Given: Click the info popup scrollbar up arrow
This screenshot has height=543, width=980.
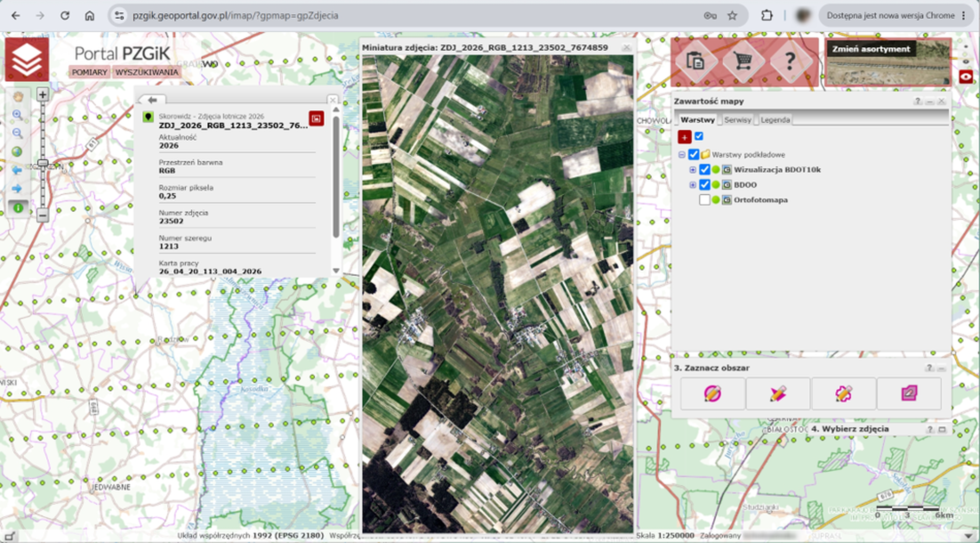Looking at the screenshot, I should (336, 110).
